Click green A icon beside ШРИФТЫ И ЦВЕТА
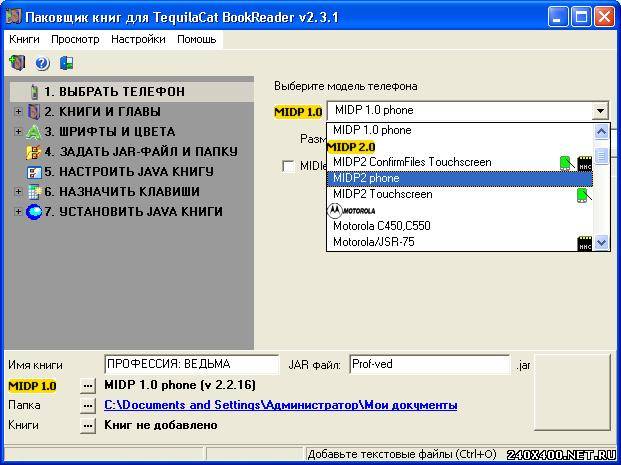The width and height of the screenshot is (621, 465). click(x=34, y=131)
